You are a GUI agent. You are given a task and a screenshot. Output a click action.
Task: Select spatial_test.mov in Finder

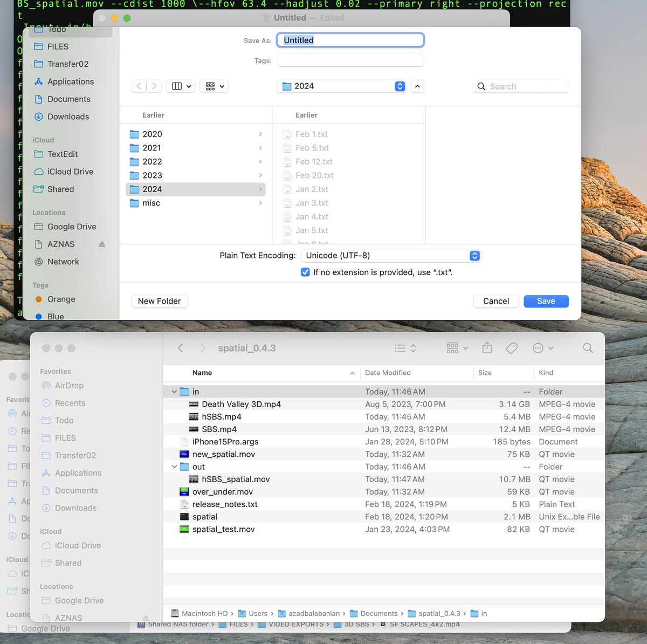(384, 529)
